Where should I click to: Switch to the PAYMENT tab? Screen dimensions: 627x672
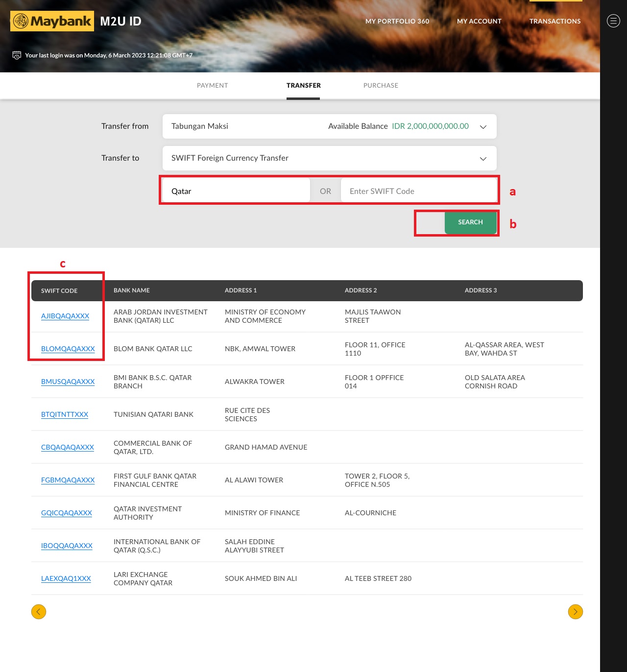[x=212, y=85]
